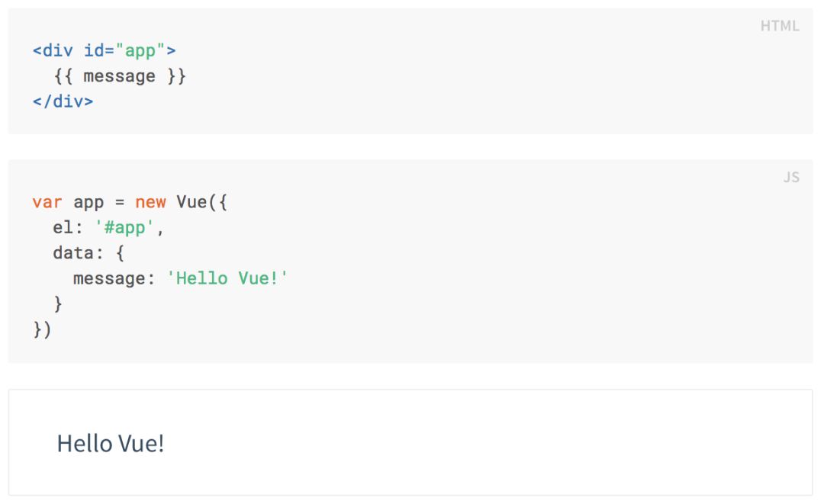824x504 pixels.
Task: Click the {{ message }} template expression
Action: coord(120,76)
